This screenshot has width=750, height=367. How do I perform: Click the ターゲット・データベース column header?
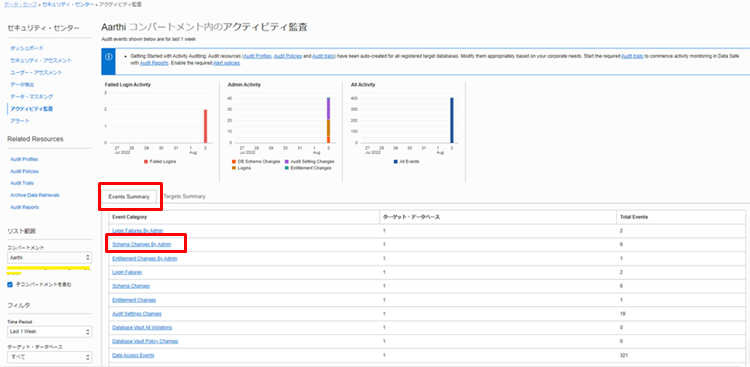(411, 217)
